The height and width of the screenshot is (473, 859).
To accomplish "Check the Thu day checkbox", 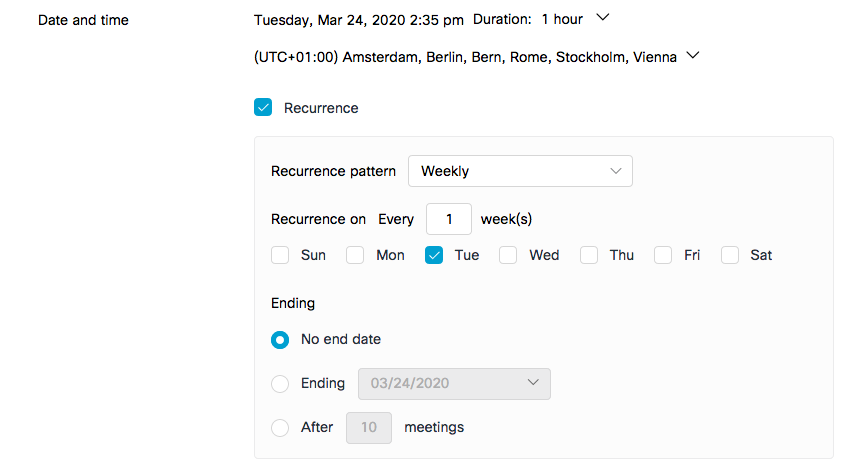I will (589, 255).
